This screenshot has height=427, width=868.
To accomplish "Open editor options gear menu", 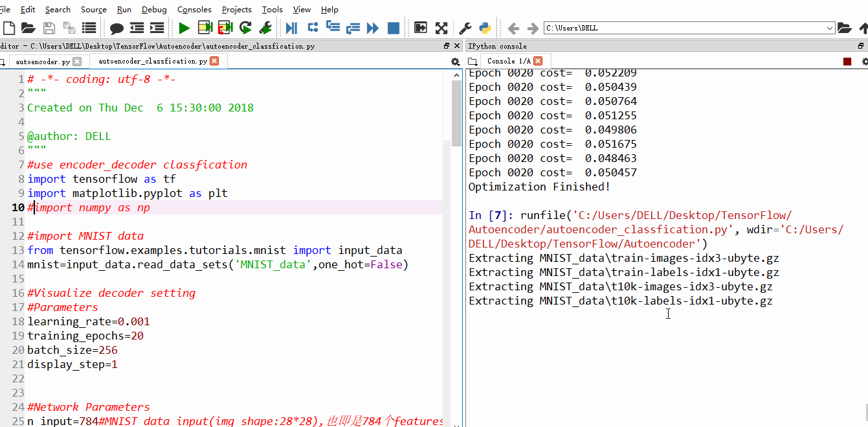I will 455,62.
